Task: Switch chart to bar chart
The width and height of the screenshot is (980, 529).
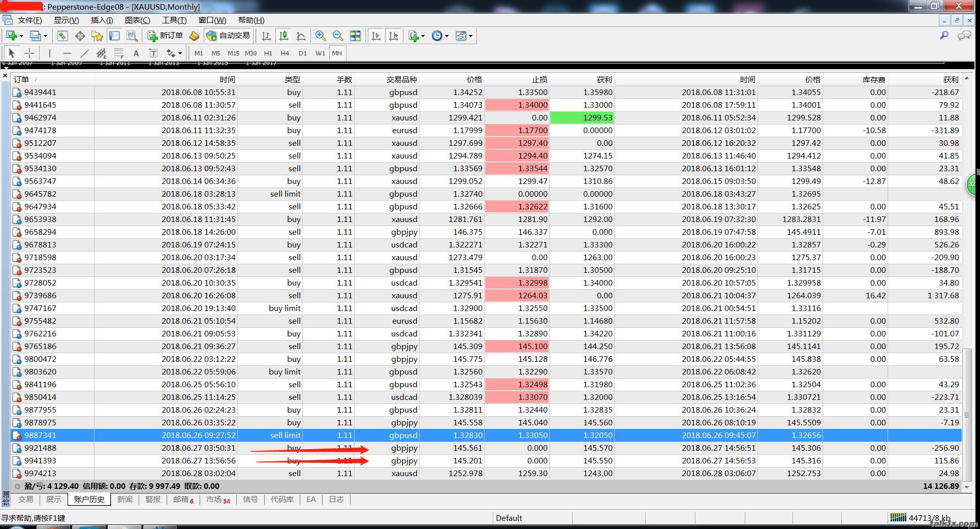Action: (266, 36)
